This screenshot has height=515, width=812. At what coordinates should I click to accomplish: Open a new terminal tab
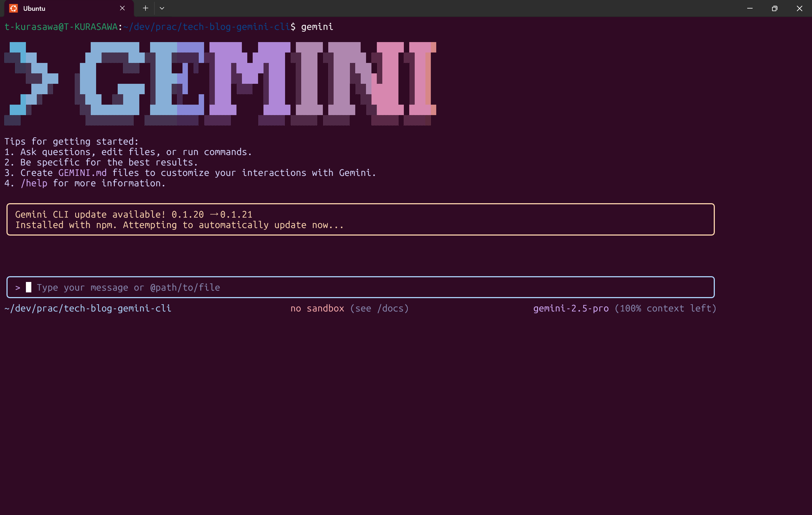[145, 8]
